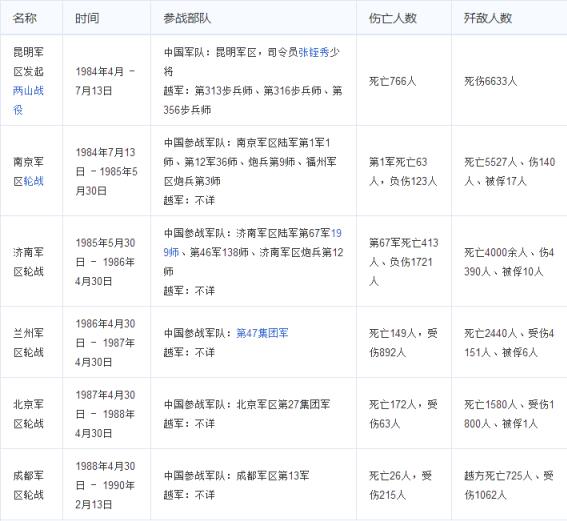
Task: Click the 成都军区第13军 troops cell
Action: pyautogui.click(x=253, y=485)
